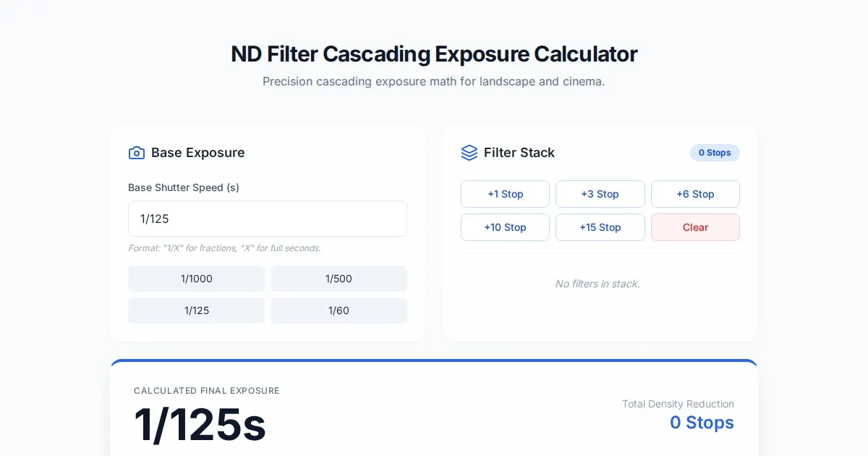The height and width of the screenshot is (456, 868).
Task: Pick the 1/125 preset button
Action: coord(197,311)
